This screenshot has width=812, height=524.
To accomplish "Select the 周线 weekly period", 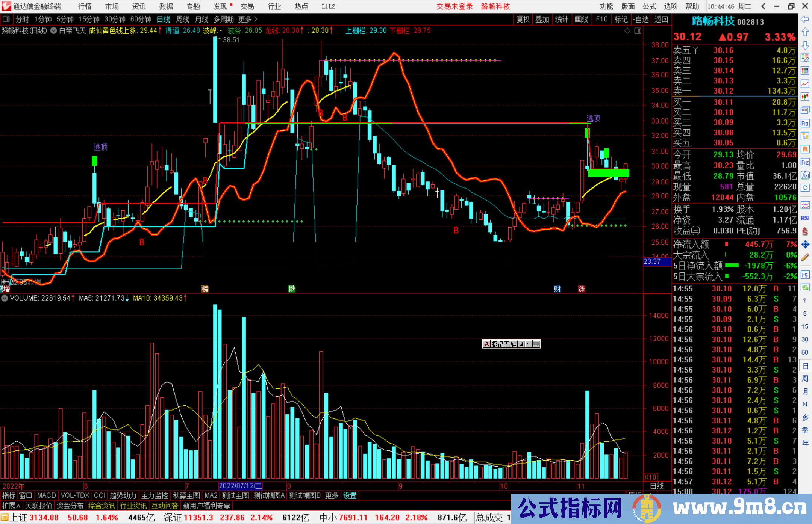I will [x=183, y=19].
